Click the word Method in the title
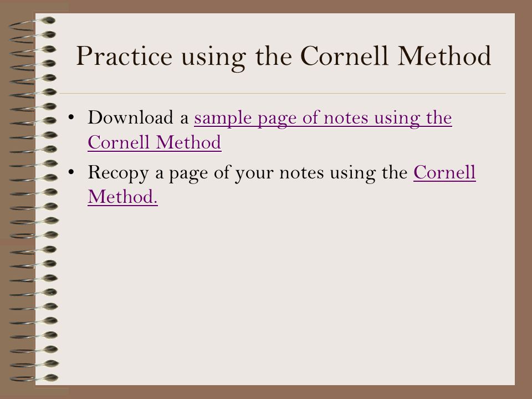Screen dimensions: 532x399 (444, 55)
